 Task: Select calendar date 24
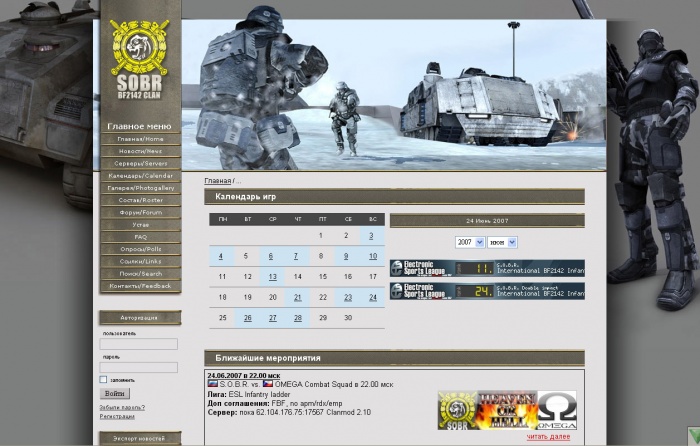[x=373, y=297]
